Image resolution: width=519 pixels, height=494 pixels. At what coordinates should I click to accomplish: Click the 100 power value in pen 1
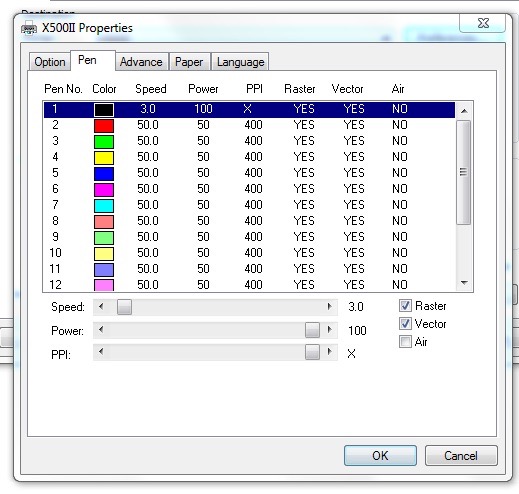click(x=203, y=109)
